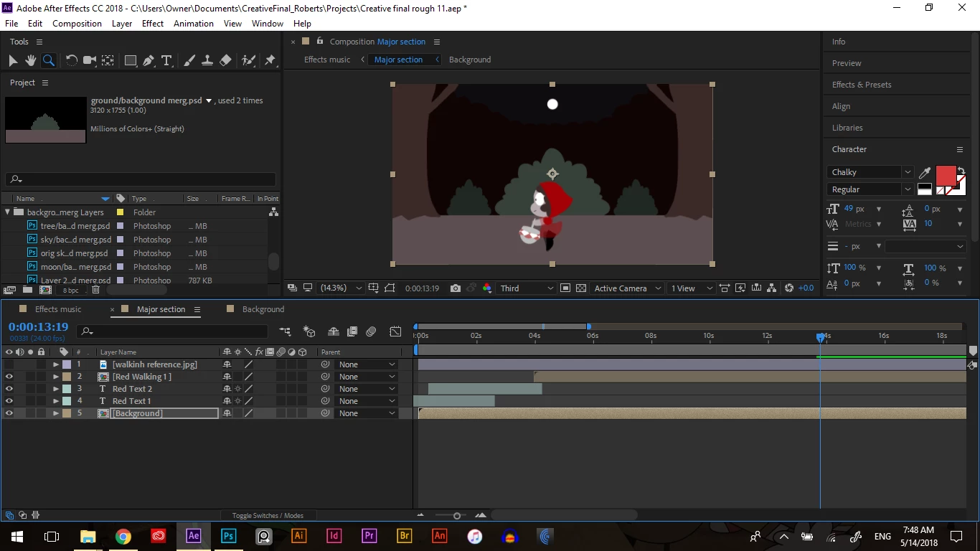
Task: Expand Red Text 2 layer properties
Action: (x=56, y=389)
